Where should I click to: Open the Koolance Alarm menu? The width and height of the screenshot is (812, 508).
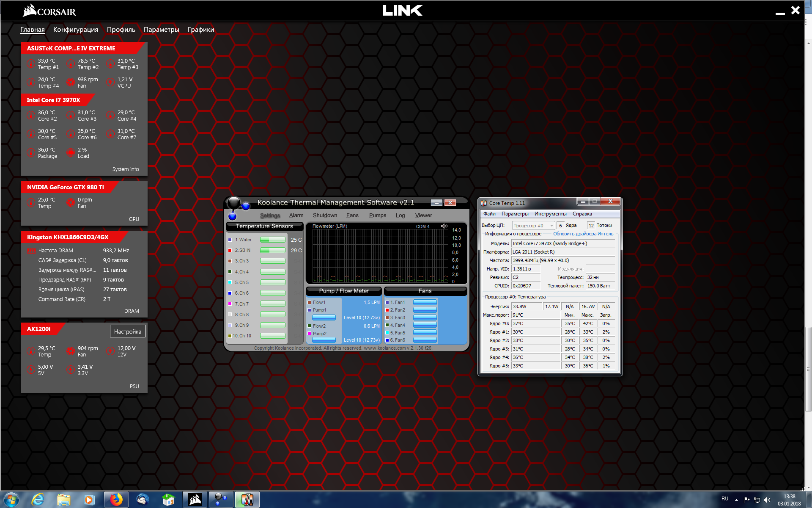[x=296, y=215]
